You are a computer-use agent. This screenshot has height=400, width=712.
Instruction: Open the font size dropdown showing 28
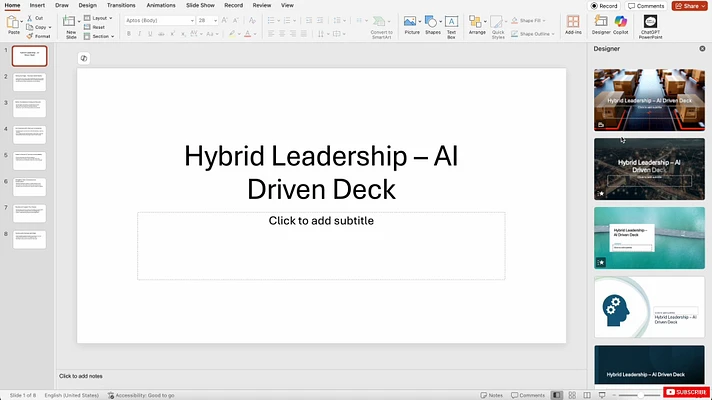click(x=207, y=19)
